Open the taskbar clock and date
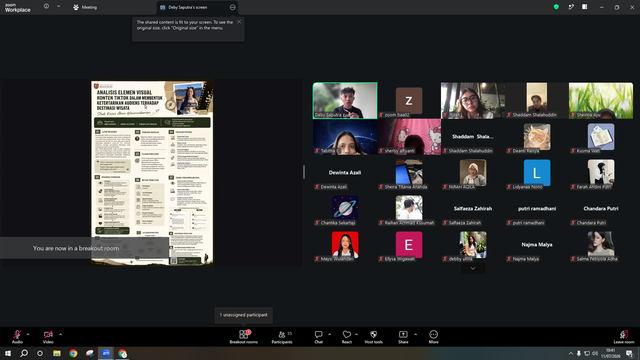Screen dimensions: 640x360 (x=611, y=353)
